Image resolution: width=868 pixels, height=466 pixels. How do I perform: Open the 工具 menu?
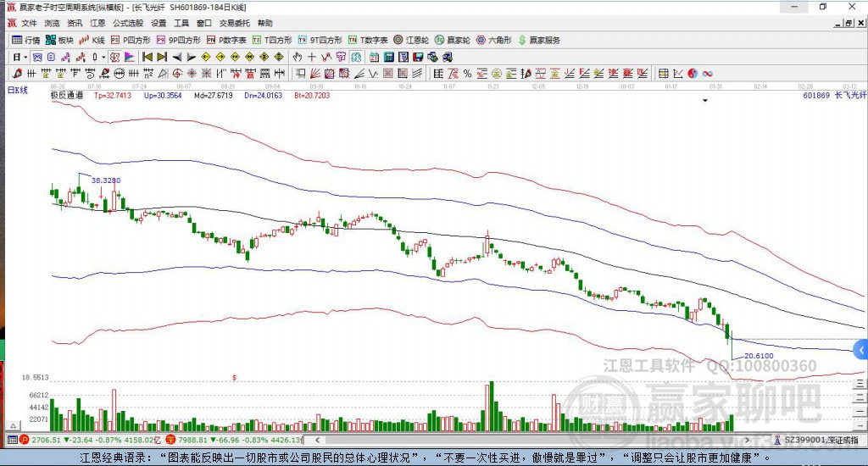(x=181, y=23)
